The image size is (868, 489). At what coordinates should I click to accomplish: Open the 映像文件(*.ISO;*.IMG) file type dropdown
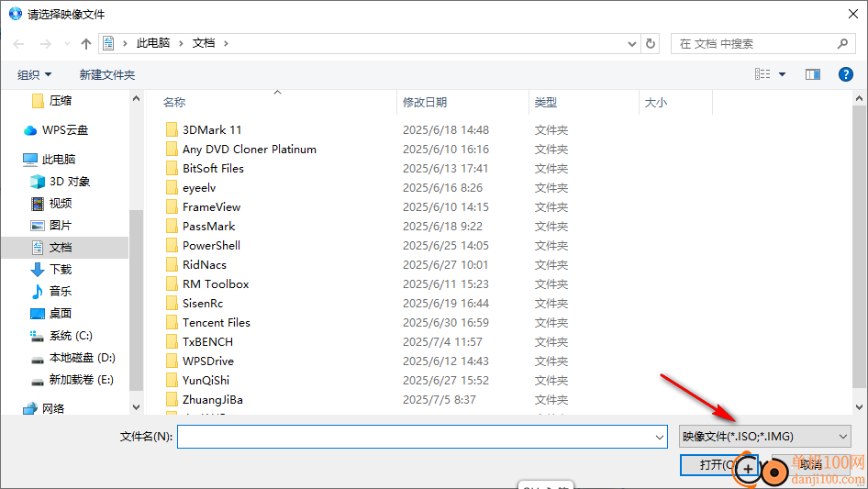click(765, 437)
